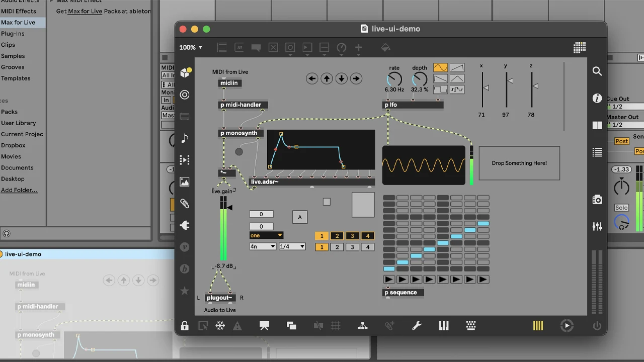
Task: Click the depth dial showing 32.3 %
Action: 419,79
